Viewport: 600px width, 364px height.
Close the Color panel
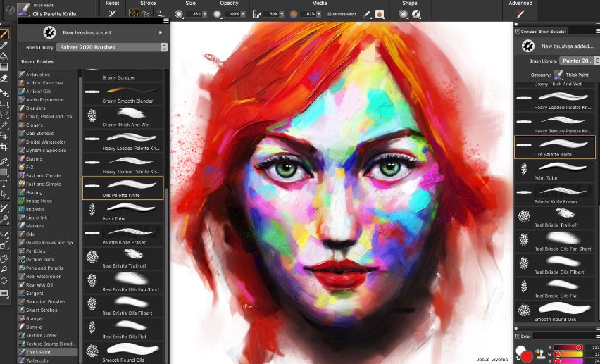pyautogui.click(x=518, y=336)
